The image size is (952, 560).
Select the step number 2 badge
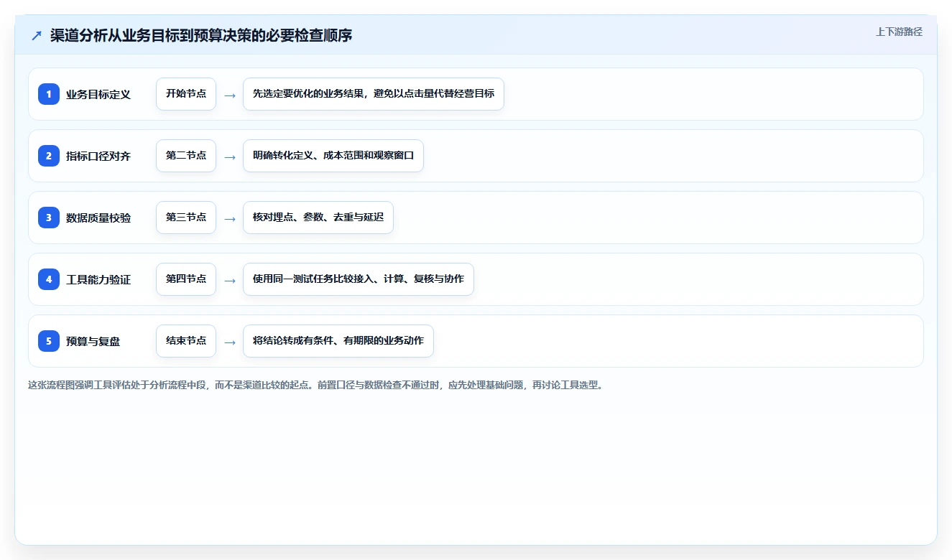click(49, 156)
